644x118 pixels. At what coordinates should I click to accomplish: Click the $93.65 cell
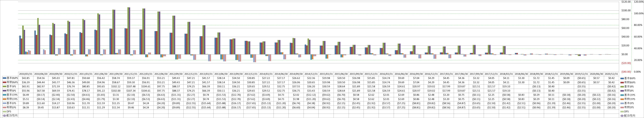pos(101,86)
